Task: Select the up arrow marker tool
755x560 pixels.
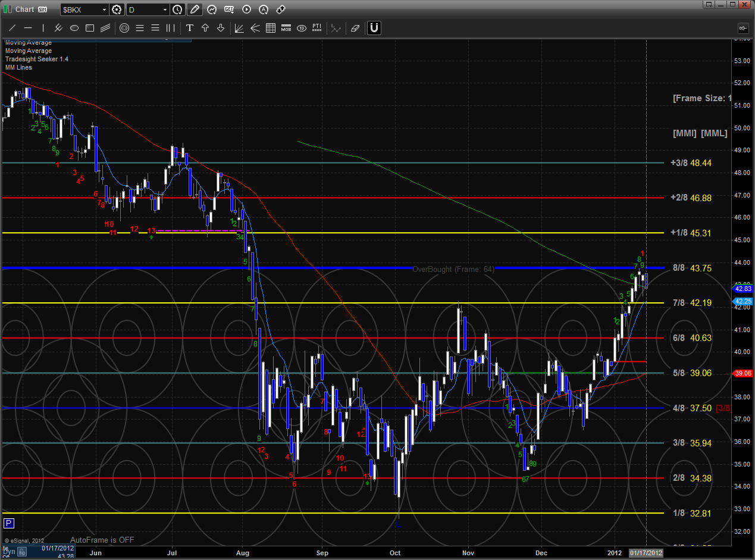Action: pyautogui.click(x=205, y=28)
